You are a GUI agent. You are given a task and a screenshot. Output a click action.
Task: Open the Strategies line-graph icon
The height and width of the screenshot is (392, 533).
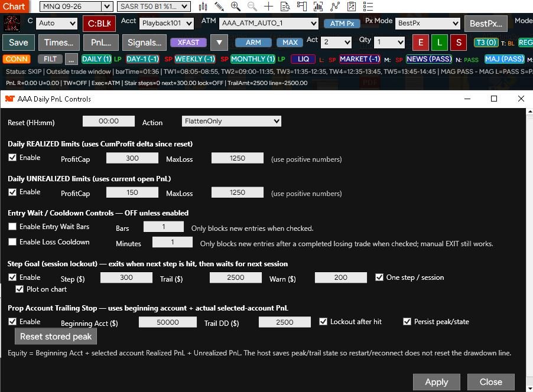click(335, 6)
